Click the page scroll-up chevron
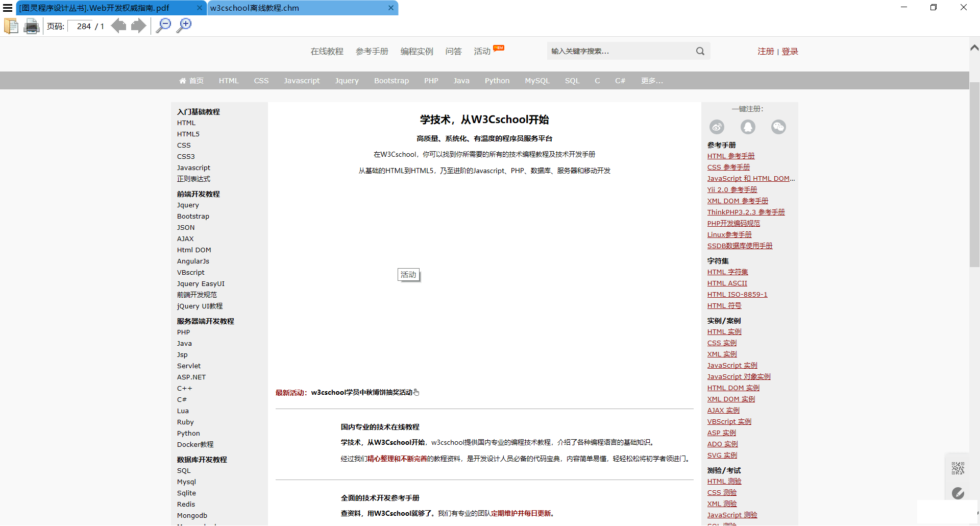Screen dimensions: 980x526 click(974, 47)
